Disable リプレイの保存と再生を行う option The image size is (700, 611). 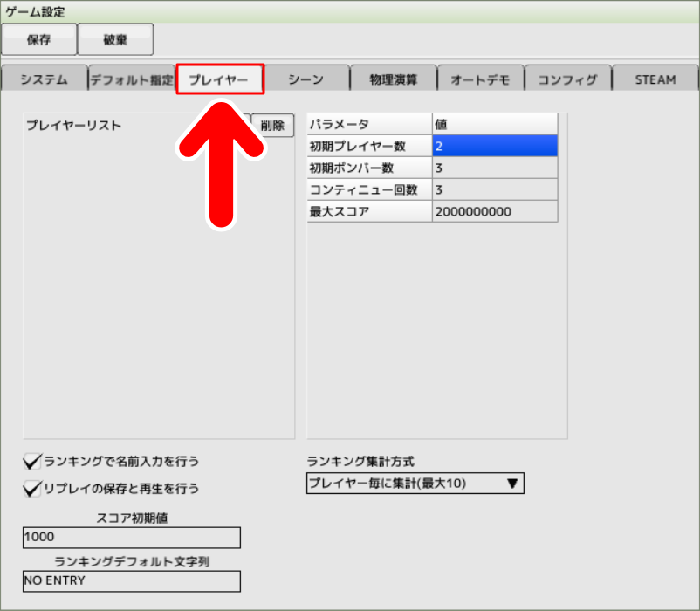(32, 489)
